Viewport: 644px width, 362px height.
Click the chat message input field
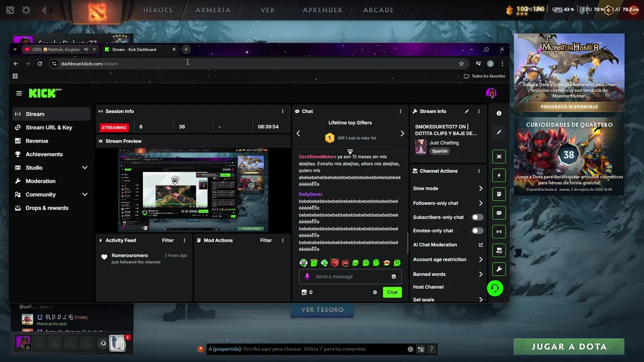[350, 277]
